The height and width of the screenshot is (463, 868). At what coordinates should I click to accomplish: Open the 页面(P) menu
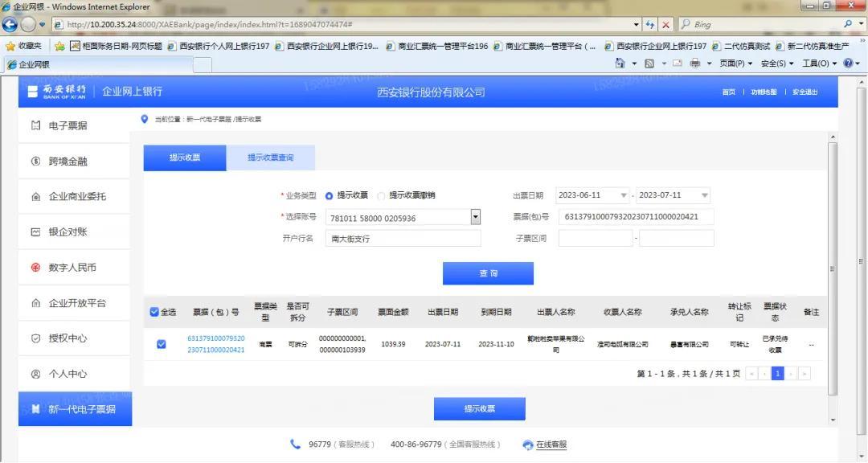[735, 64]
